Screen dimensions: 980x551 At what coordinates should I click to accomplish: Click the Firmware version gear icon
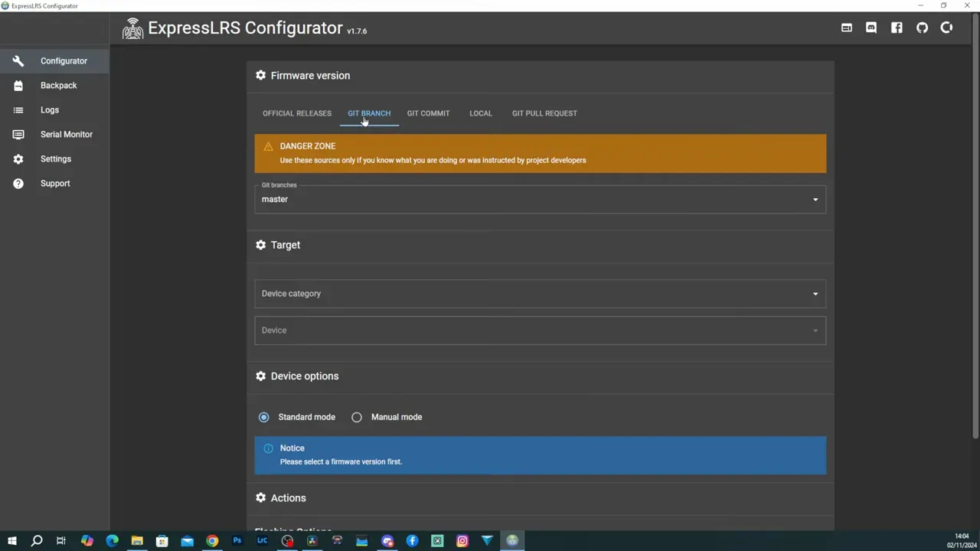(x=260, y=75)
